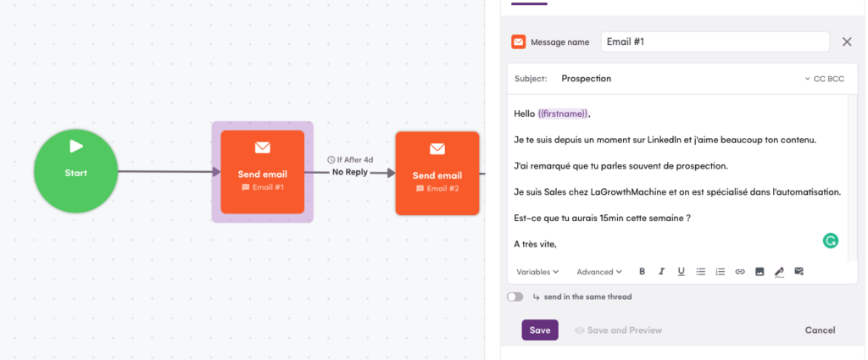
Task: Open the Variables dropdown
Action: 537,272
